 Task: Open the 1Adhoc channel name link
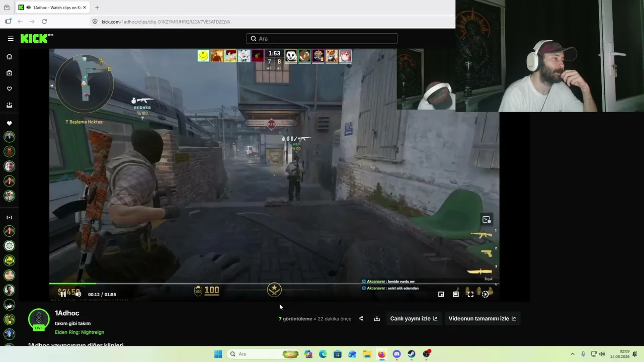[67, 313]
